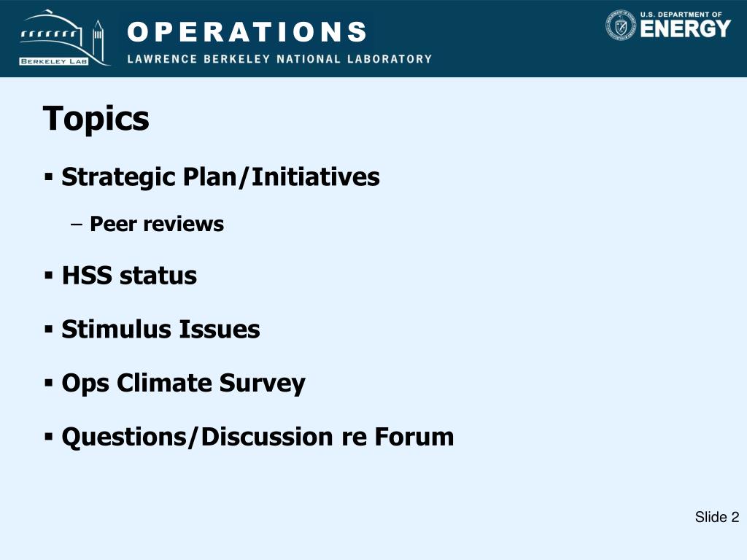
Task: Click square bullet before Questions/Discussion
Action: pos(49,437)
